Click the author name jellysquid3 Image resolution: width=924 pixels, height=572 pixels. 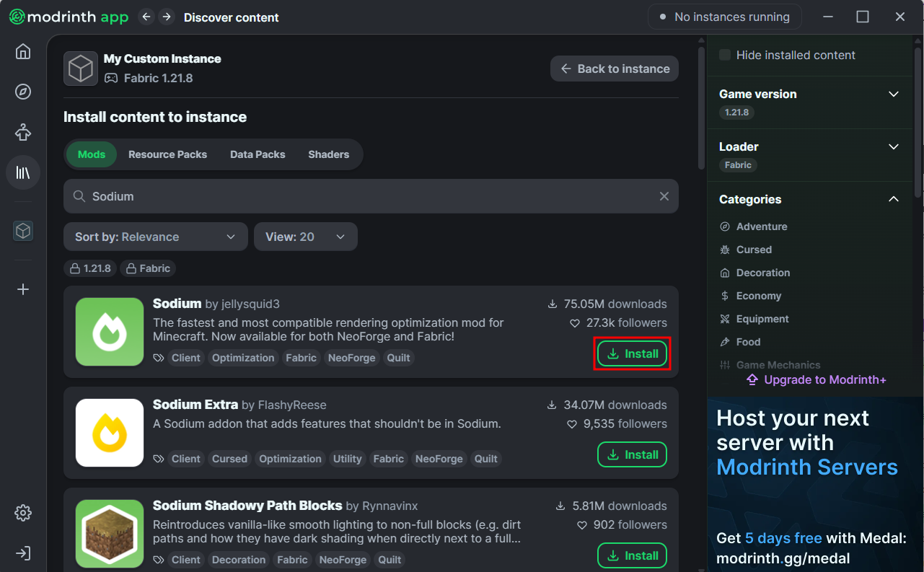click(250, 304)
